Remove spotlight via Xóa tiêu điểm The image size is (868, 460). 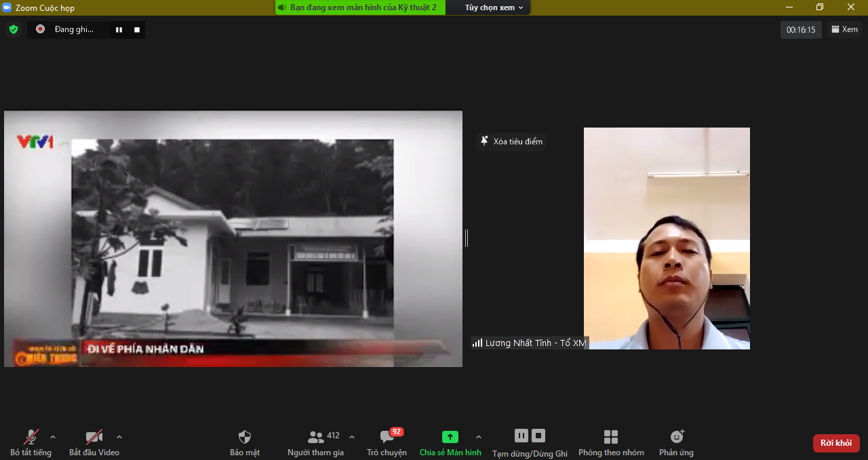[x=511, y=142]
